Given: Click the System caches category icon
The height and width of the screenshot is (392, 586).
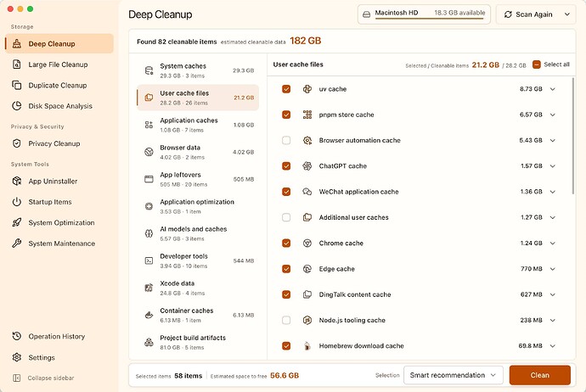Looking at the screenshot, I should [149, 70].
